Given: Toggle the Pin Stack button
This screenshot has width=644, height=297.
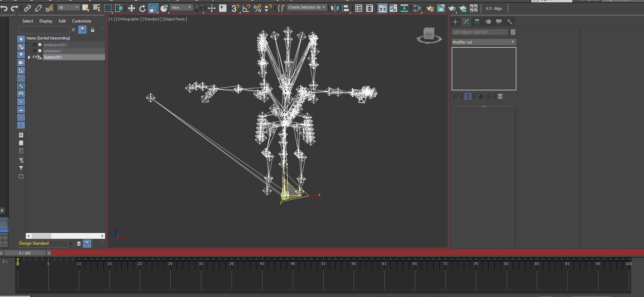Looking at the screenshot, I should tap(456, 96).
